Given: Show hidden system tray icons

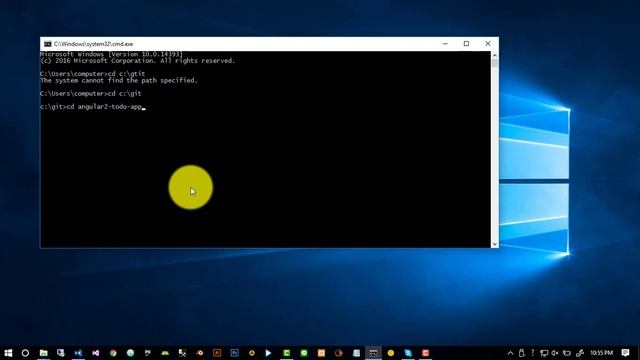Looking at the screenshot, I should [x=510, y=353].
